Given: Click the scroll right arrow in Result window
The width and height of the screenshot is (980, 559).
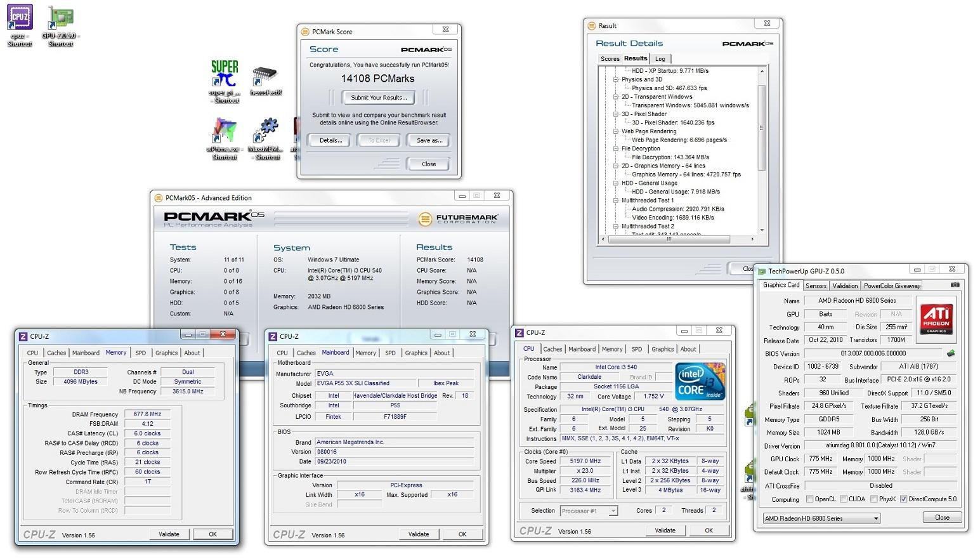Looking at the screenshot, I should point(752,239).
